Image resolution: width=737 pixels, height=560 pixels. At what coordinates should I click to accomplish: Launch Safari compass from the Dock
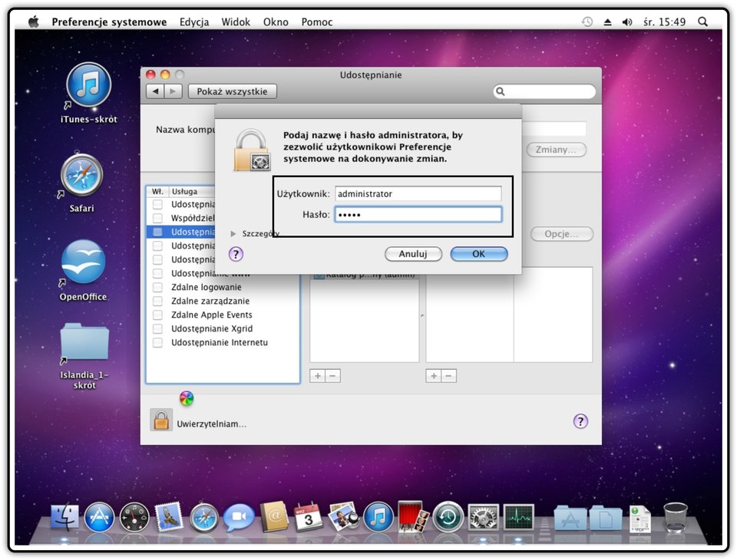click(x=204, y=518)
